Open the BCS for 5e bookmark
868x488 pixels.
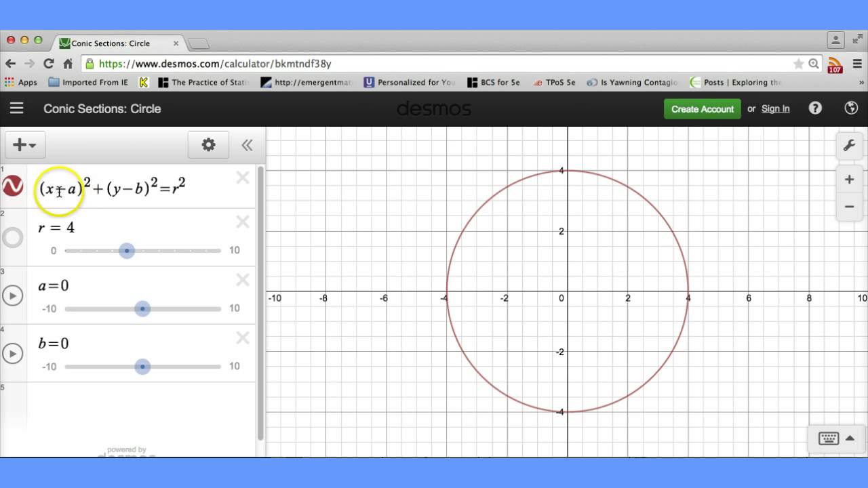(494, 82)
